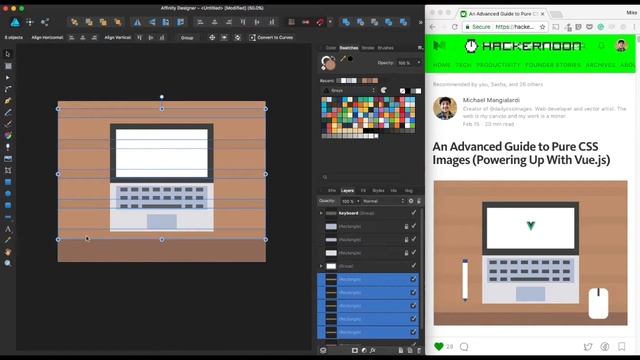This screenshot has height=360, width=640.
Task: Toggle visibility of third selected Rectangle layer
Action: (x=413, y=306)
